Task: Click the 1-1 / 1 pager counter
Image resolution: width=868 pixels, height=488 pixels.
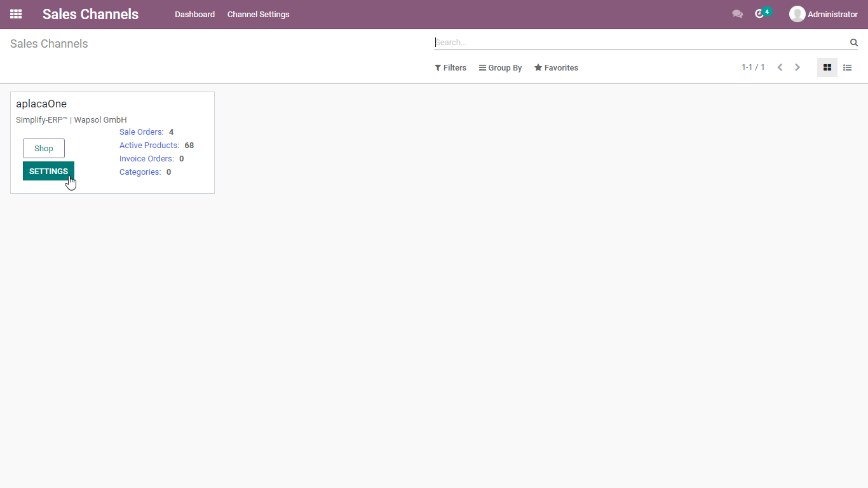Action: (x=753, y=67)
